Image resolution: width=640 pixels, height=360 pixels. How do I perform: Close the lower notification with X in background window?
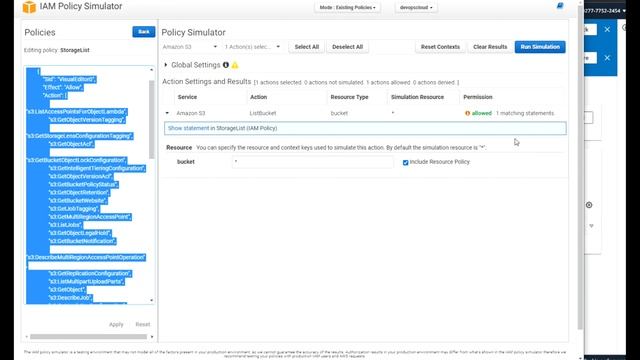(x=607, y=58)
